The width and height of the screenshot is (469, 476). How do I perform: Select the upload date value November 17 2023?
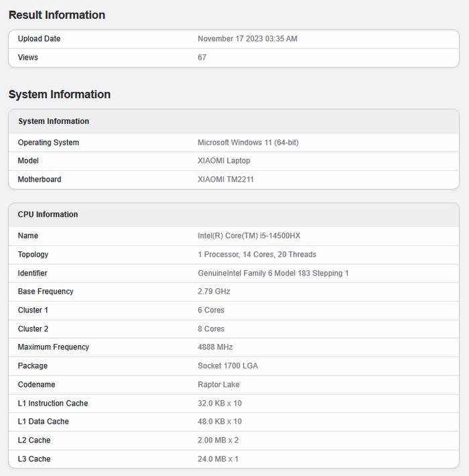click(247, 39)
